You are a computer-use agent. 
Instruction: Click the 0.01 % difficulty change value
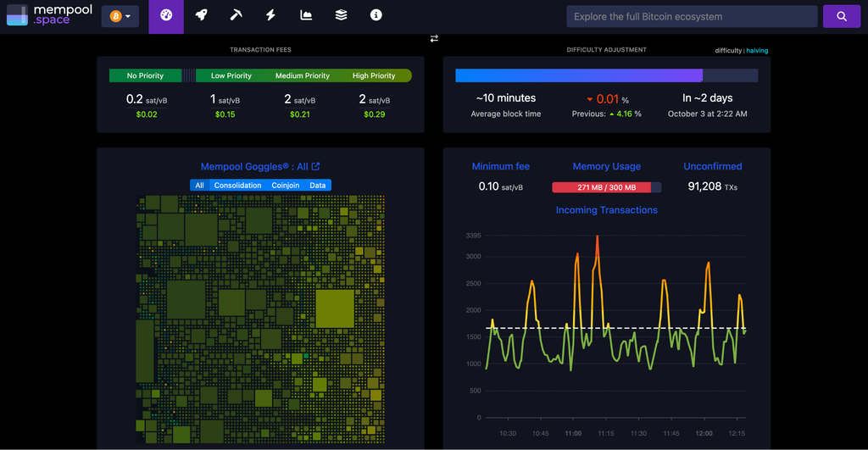607,99
